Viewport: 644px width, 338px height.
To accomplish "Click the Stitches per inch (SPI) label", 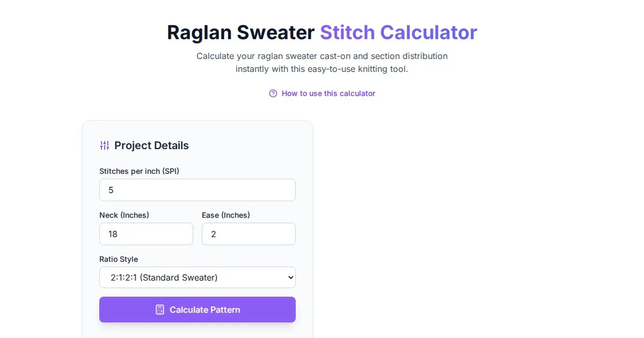I will [139, 171].
